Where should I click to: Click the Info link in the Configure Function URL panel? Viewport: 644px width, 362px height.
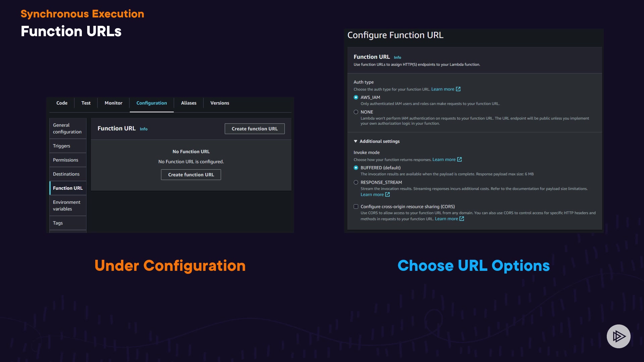pyautogui.click(x=397, y=58)
